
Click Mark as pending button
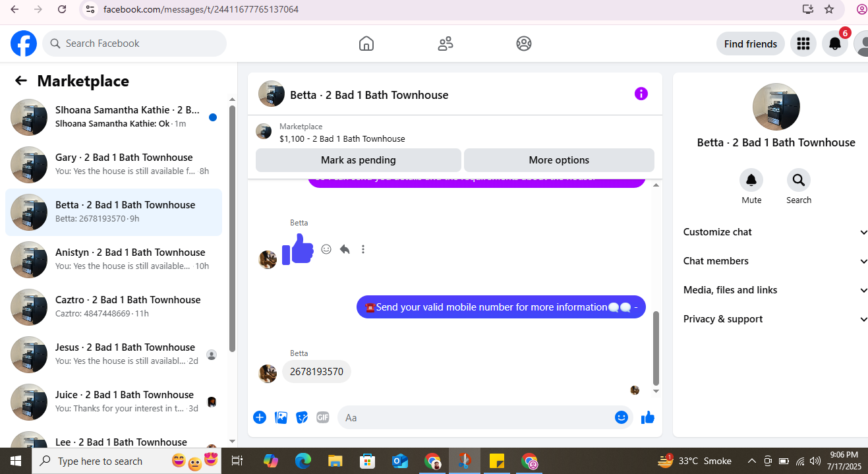[359, 160]
